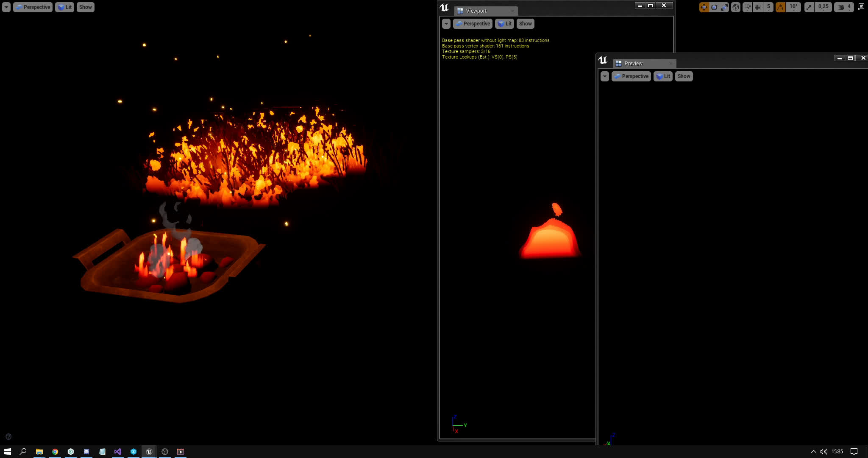
Task: Click the maximize viewport icon
Action: (861, 7)
